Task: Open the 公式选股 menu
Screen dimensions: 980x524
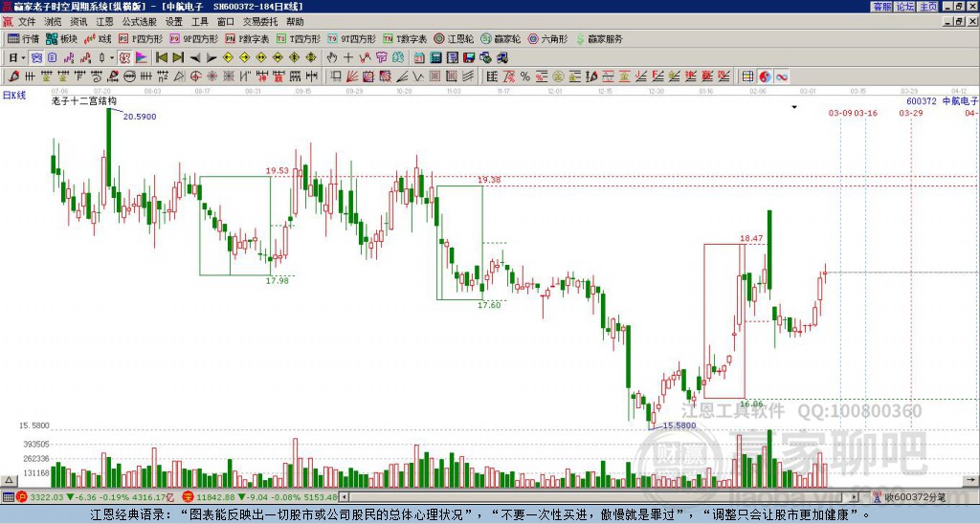Action: click(140, 22)
